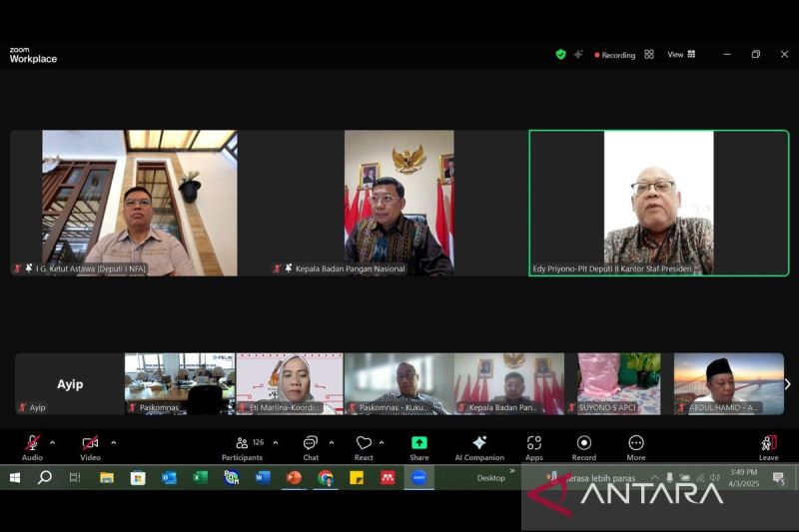The image size is (799, 532).
Task: Open the Participants list
Action: point(242,447)
